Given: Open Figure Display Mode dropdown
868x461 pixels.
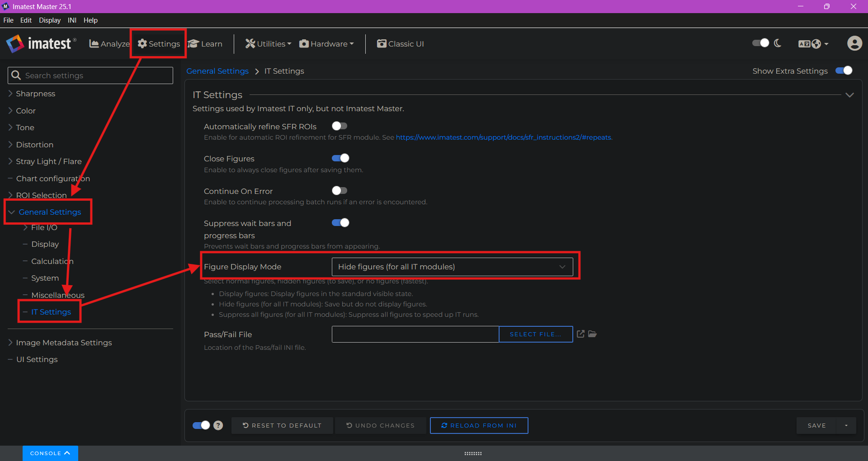Looking at the screenshot, I should pos(452,267).
